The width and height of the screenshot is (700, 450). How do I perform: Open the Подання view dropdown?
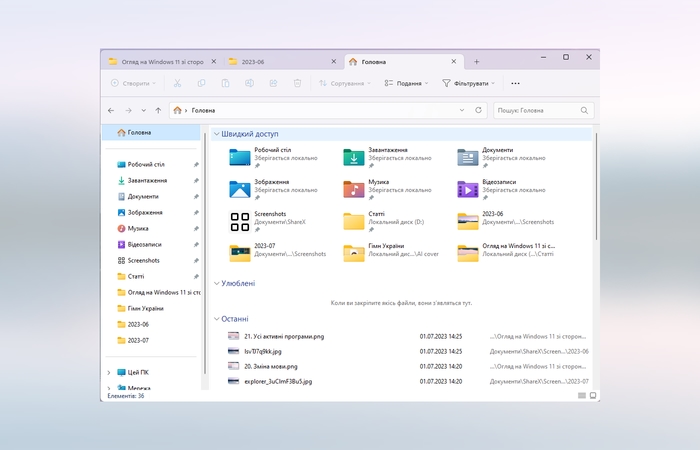(x=406, y=83)
